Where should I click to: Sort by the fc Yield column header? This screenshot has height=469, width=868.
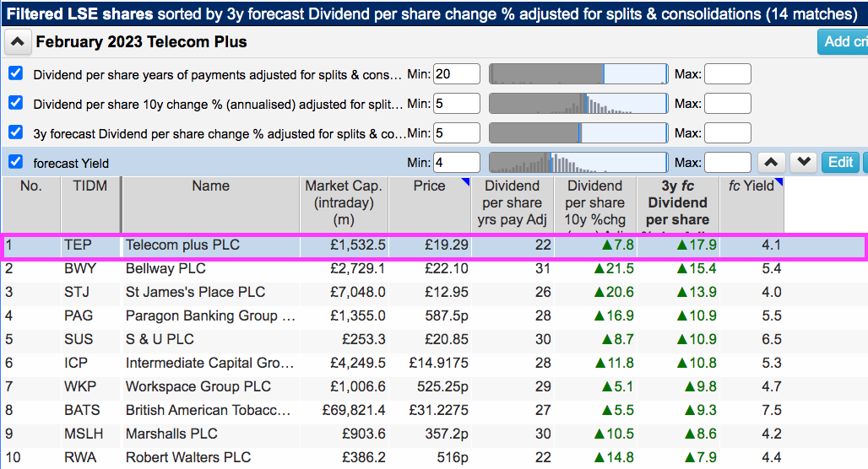pyautogui.click(x=751, y=204)
